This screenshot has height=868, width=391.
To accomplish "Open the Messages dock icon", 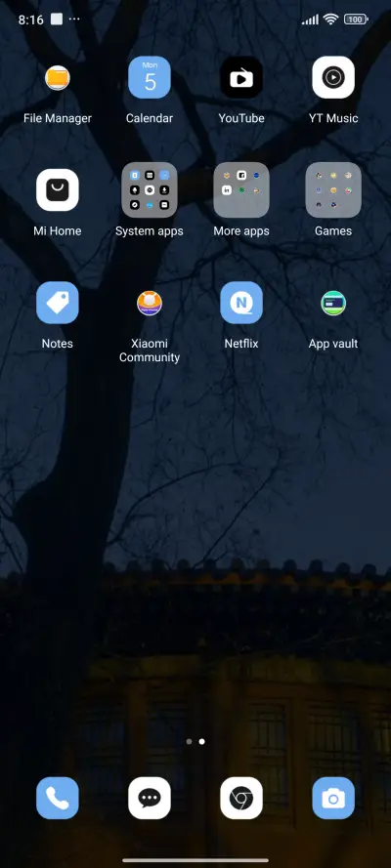I will tap(150, 798).
